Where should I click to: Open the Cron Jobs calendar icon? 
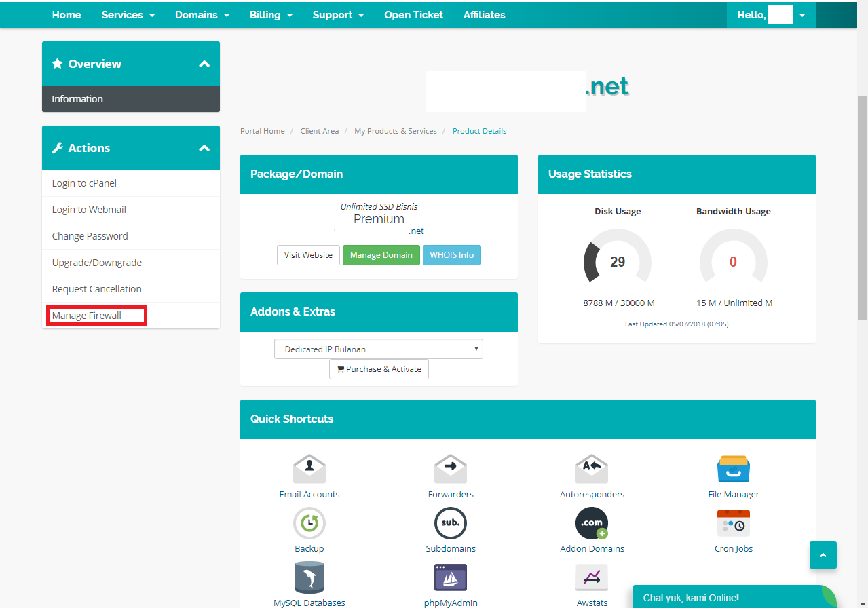[733, 523]
